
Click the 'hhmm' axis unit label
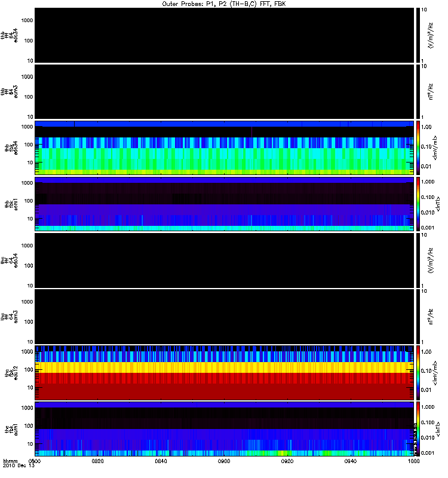click(x=10, y=461)
